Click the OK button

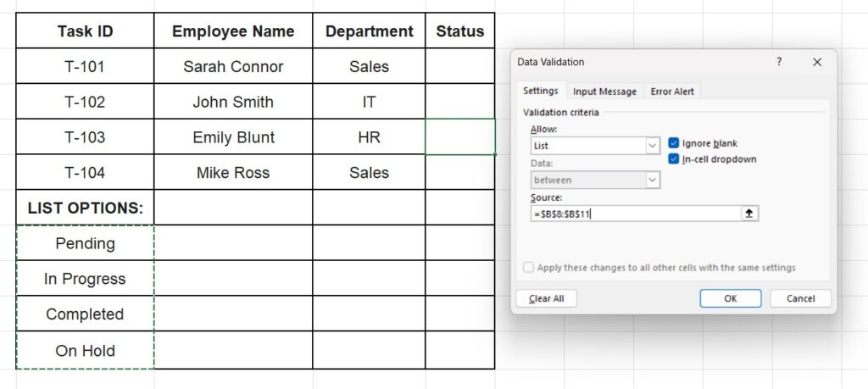point(730,299)
